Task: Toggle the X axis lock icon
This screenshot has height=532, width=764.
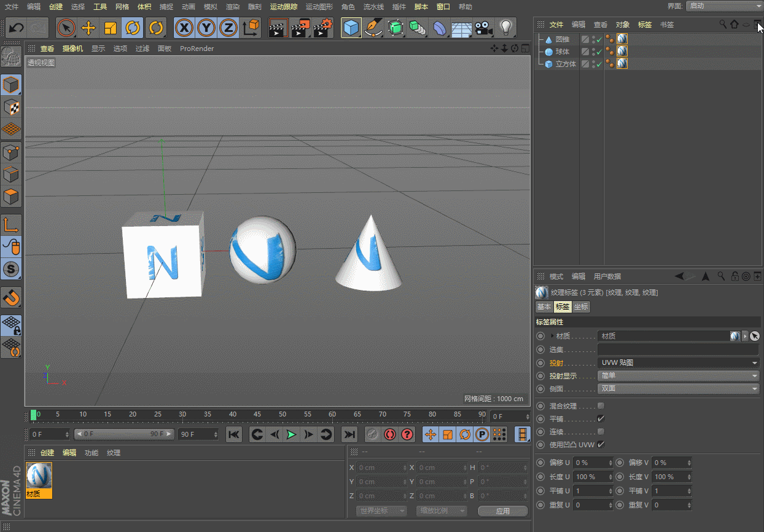Action: (184, 28)
